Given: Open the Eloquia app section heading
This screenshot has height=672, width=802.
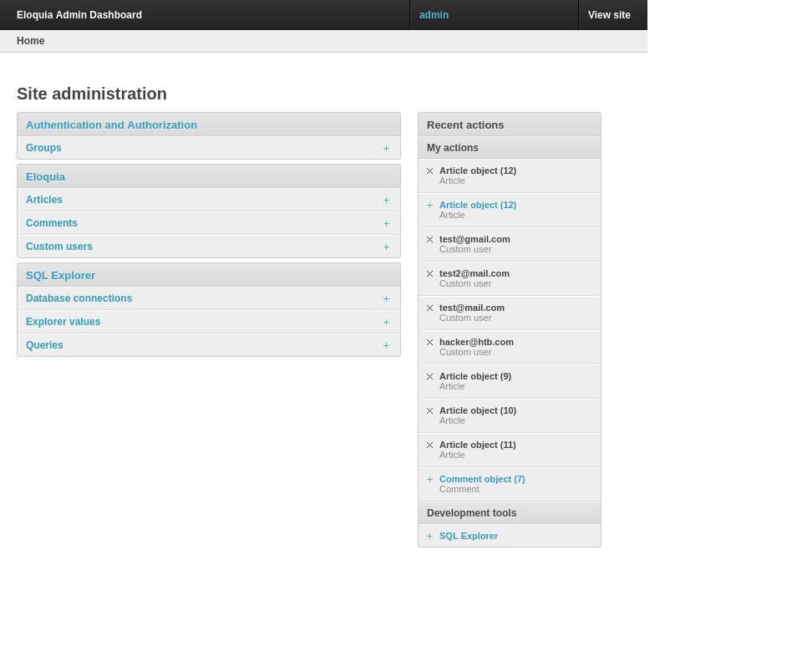Looking at the screenshot, I should click(45, 177).
